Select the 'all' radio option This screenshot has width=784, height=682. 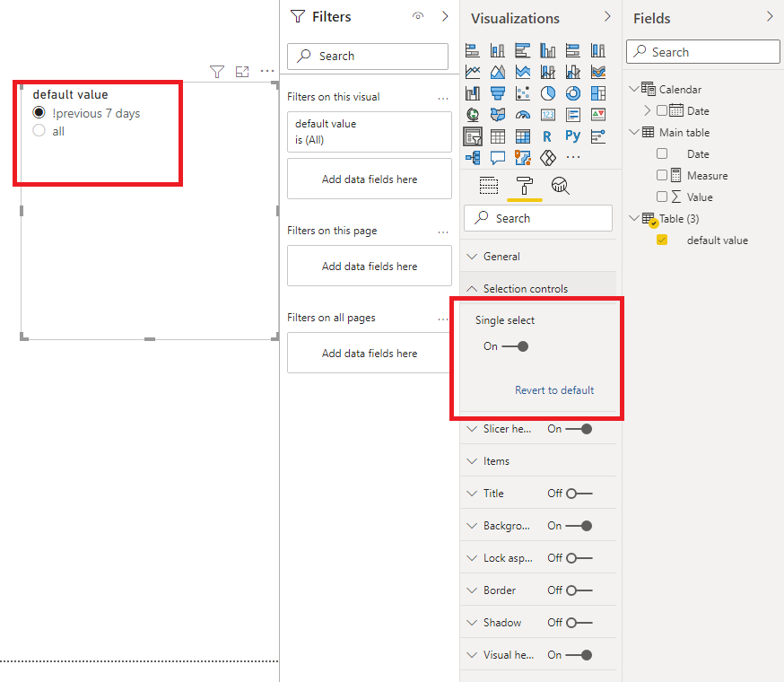pyautogui.click(x=39, y=131)
